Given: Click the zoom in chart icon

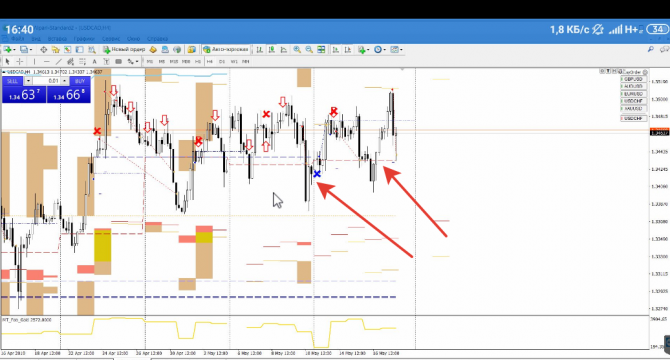Looking at the screenshot, I should 297,50.
